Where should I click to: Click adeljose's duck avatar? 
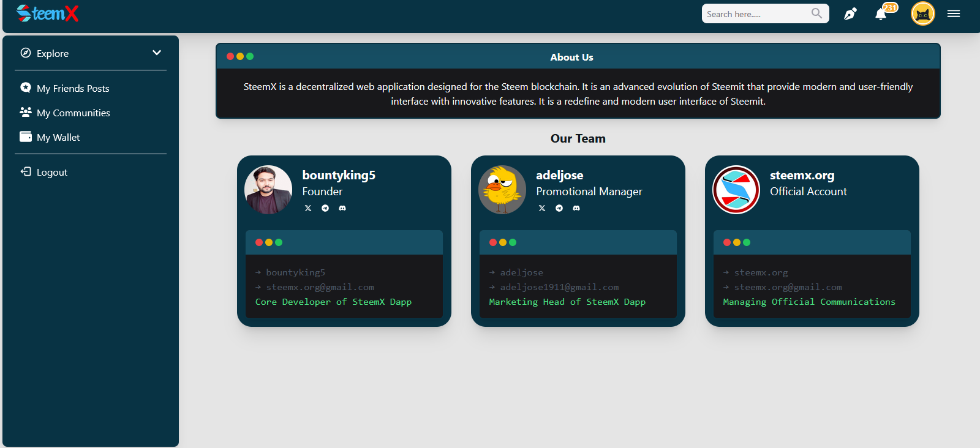[x=502, y=190]
